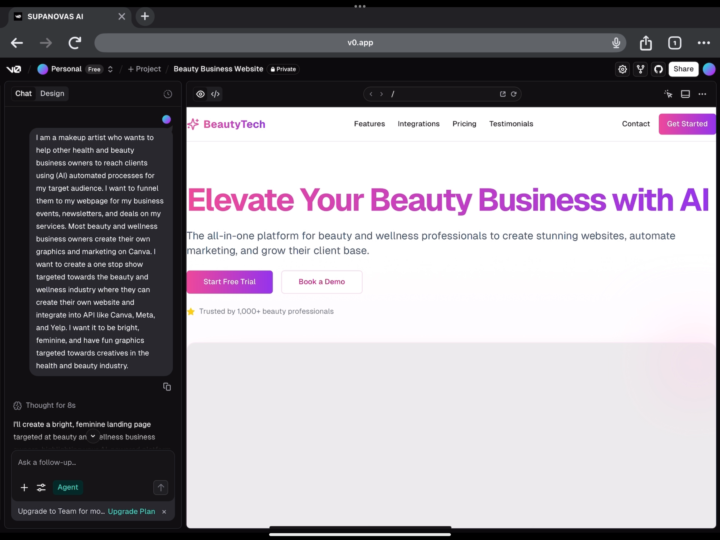Viewport: 720px width, 540px height.
Task: Refresh the preview pane
Action: click(x=513, y=94)
